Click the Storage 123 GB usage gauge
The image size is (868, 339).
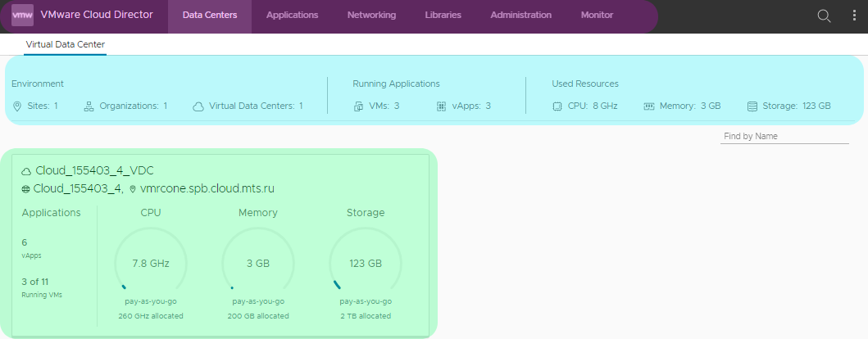(x=365, y=263)
